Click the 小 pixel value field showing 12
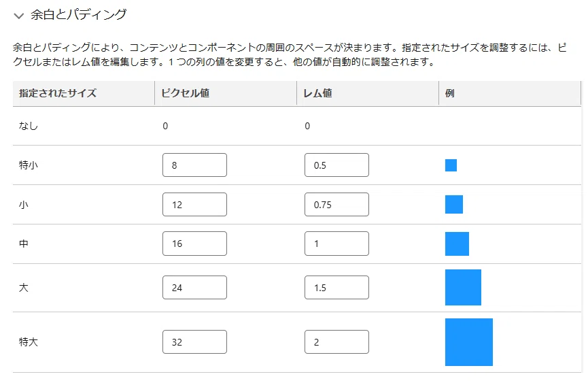The image size is (588, 383). 194,205
